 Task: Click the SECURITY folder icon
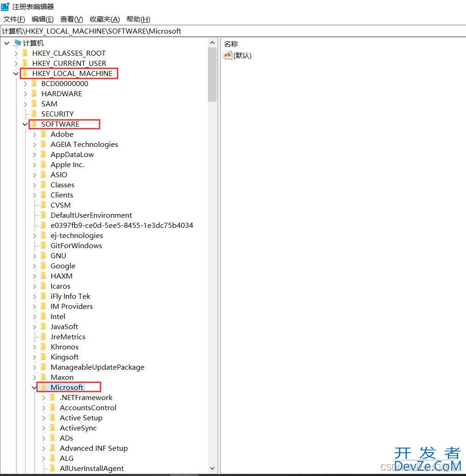tap(35, 114)
